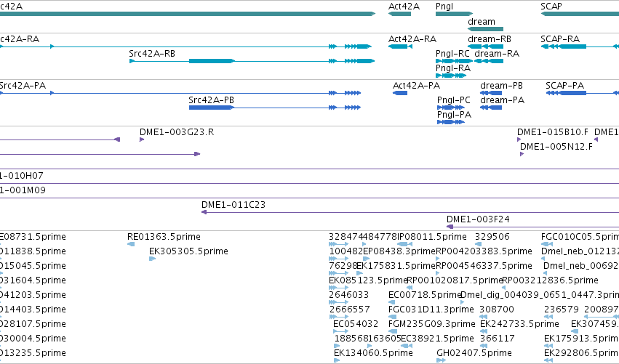Select the Pngl-PC protein label
This screenshot has width=619, height=364.
(454, 100)
